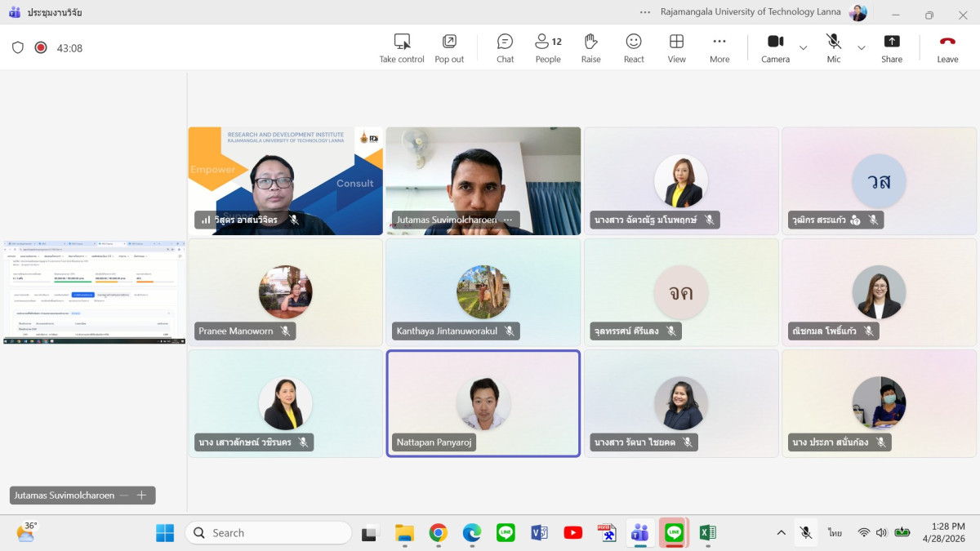This screenshot has width=980, height=551.
Task: Click the shared screen thumbnail
Action: 94,291
